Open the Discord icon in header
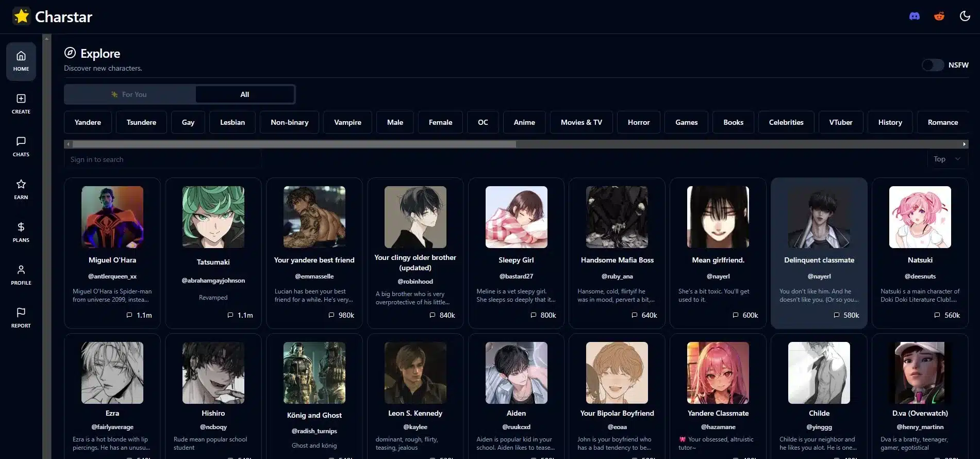 click(x=915, y=16)
